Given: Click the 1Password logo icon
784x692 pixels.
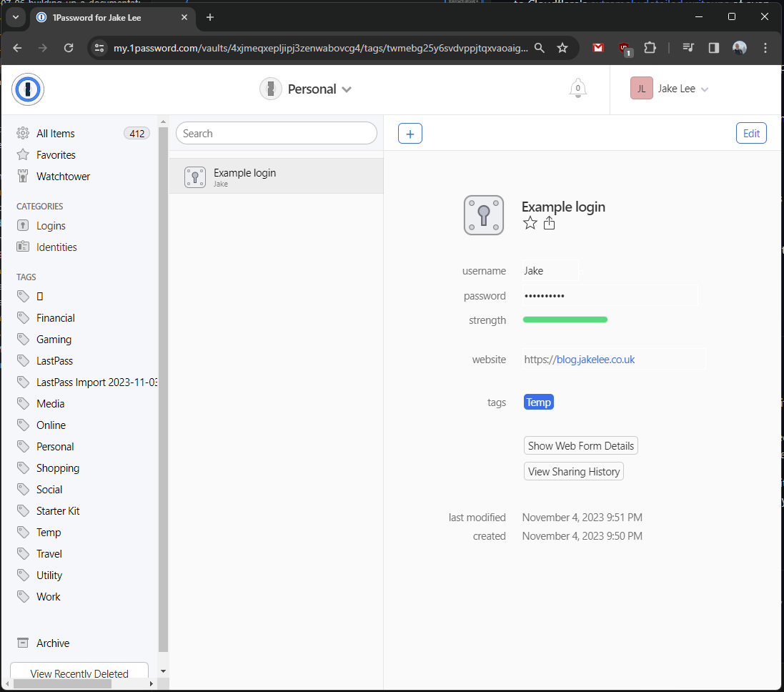Looking at the screenshot, I should tap(28, 89).
